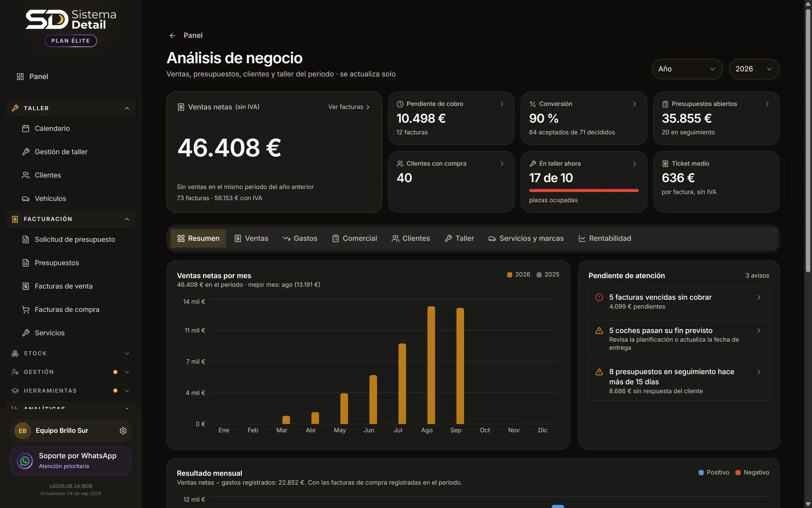Click the PLAN ÉLITE badge
The height and width of the screenshot is (508, 812).
71,41
